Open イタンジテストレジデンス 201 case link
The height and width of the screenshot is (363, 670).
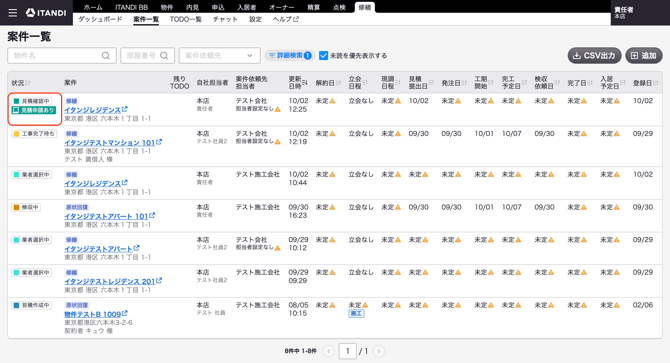pos(109,281)
